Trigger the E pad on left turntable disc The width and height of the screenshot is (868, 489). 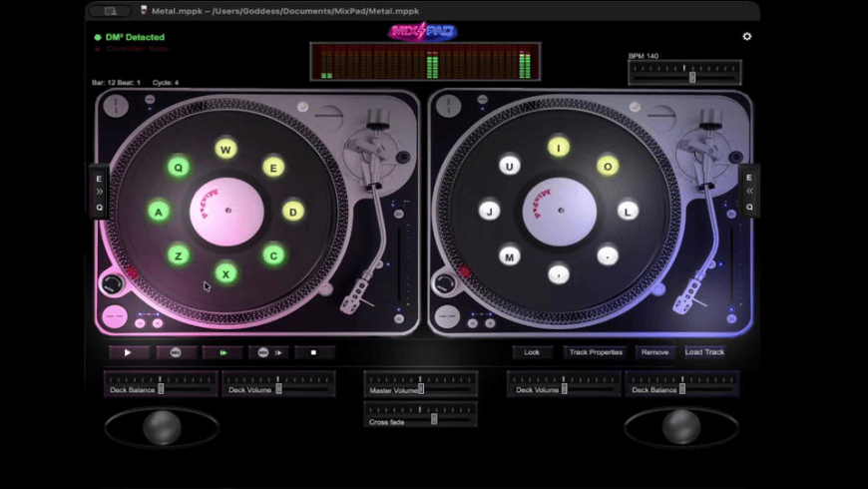[x=273, y=168]
